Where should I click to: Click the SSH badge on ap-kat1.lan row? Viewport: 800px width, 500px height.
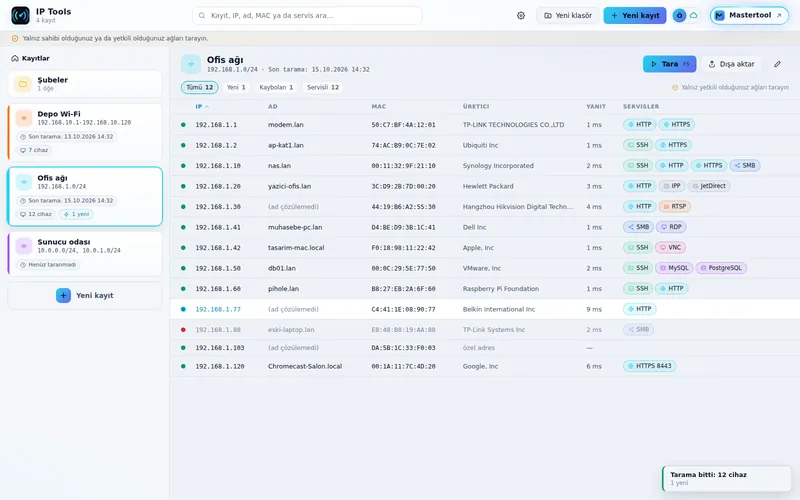coord(638,145)
